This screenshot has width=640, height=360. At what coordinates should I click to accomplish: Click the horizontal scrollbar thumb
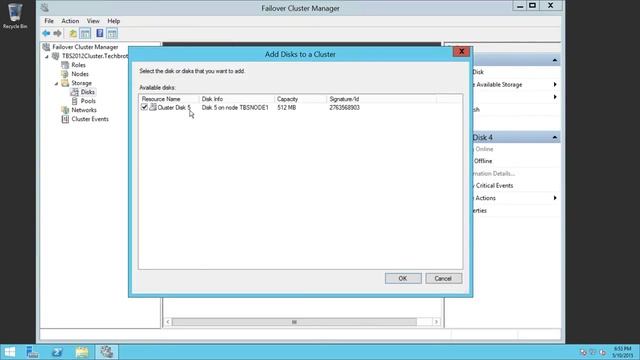click(294, 322)
